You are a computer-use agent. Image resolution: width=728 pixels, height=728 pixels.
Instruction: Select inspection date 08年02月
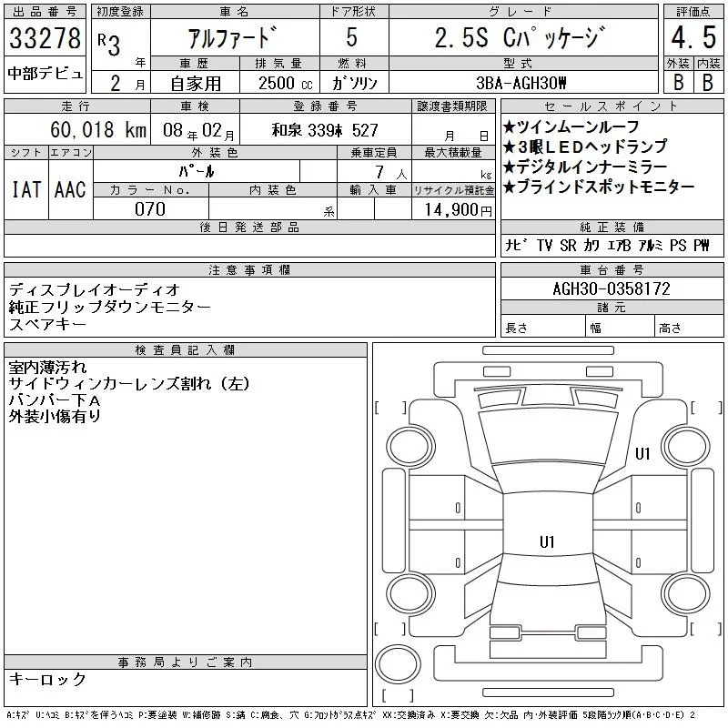point(198,131)
